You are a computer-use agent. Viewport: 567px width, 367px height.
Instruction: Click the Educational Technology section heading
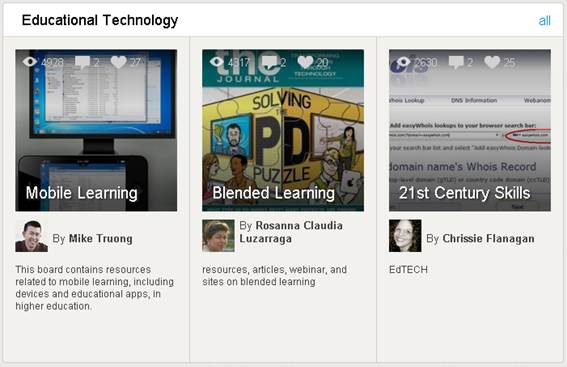[x=100, y=20]
